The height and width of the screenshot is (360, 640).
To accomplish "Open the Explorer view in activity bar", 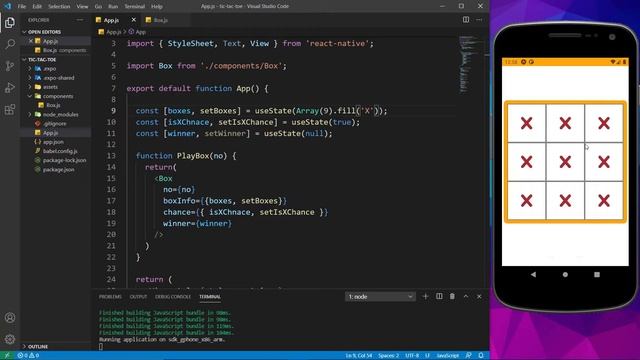I will (10, 22).
